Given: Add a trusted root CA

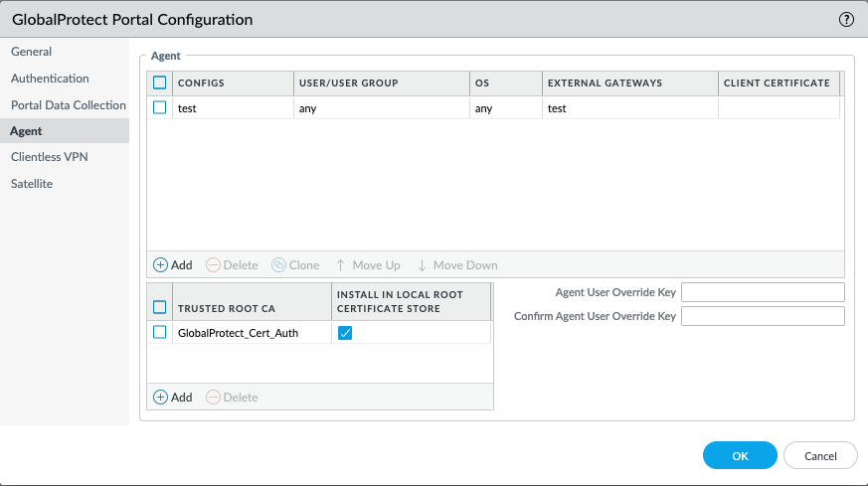Looking at the screenshot, I should [x=173, y=397].
